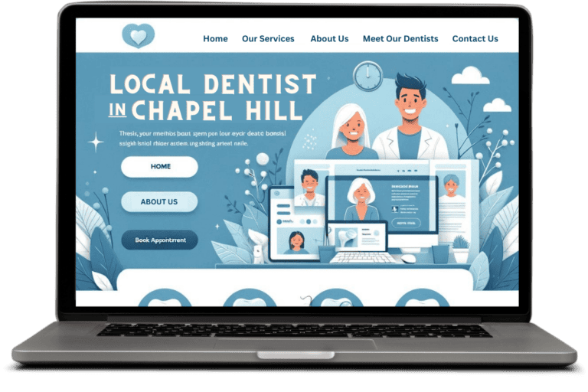Select the first tooth icon in bottom row
The image size is (588, 392).
tap(165, 298)
